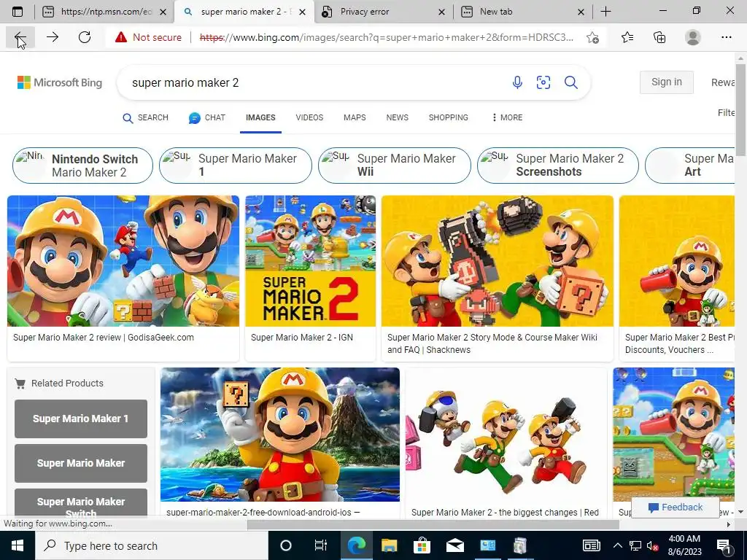
Task: Open File Explorer from taskbar
Action: (390, 545)
